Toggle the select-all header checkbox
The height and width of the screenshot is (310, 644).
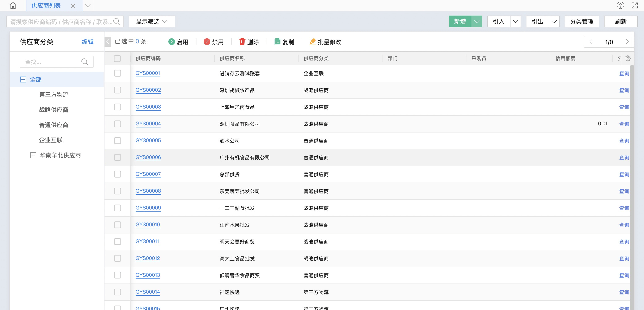click(117, 58)
